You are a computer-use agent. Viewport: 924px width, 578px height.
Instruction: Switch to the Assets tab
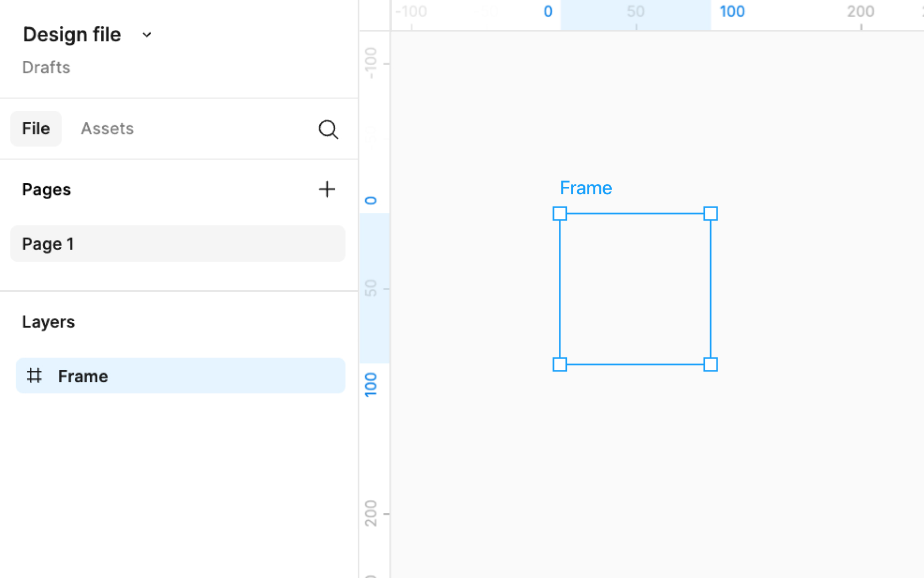(107, 128)
